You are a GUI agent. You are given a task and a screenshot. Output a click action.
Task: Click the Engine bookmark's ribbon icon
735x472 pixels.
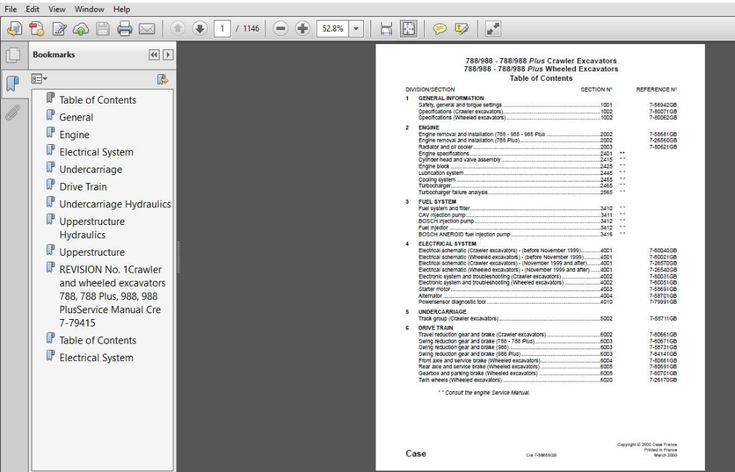(51, 133)
